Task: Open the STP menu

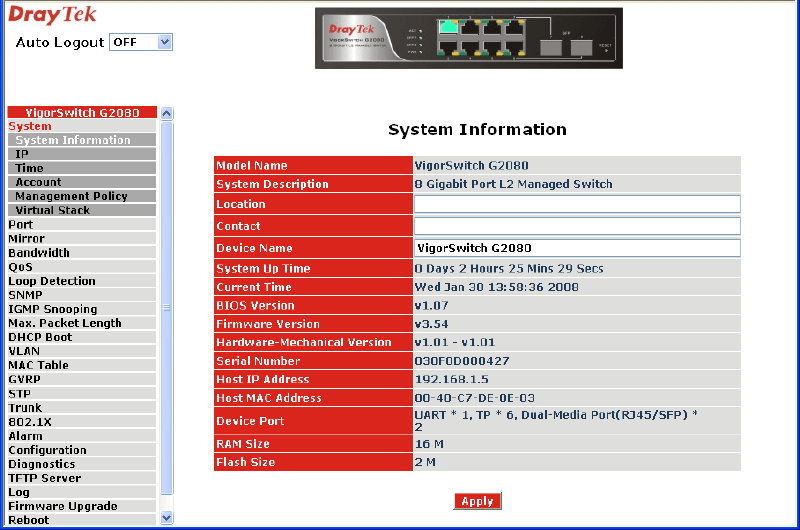Action: click(82, 393)
